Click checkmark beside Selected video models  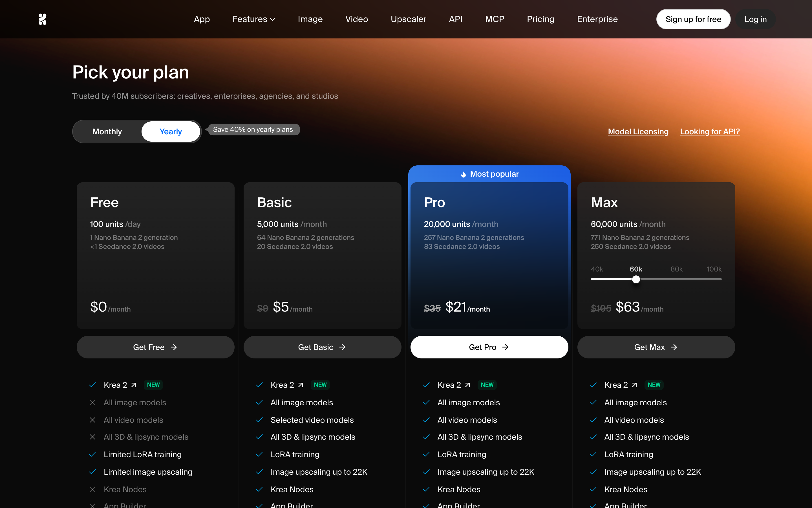pyautogui.click(x=259, y=420)
